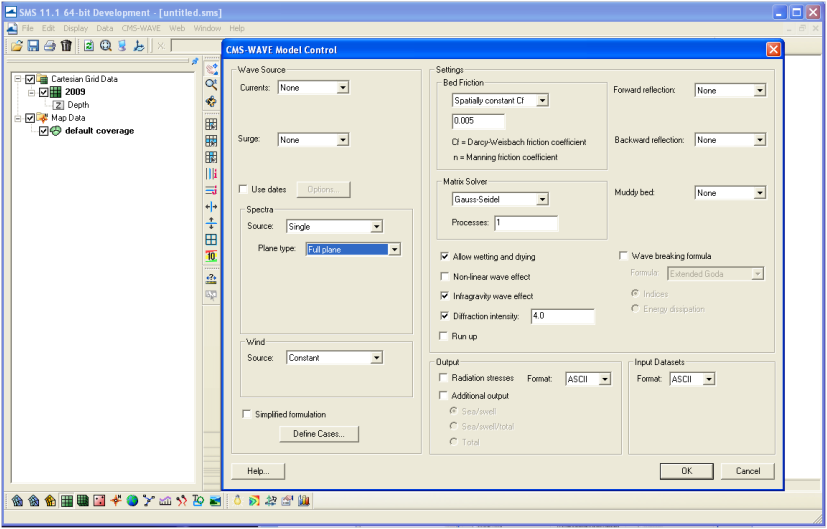Switch to Map module compass icon
Image resolution: width=827 pixels, height=529 pixels.
click(x=116, y=501)
